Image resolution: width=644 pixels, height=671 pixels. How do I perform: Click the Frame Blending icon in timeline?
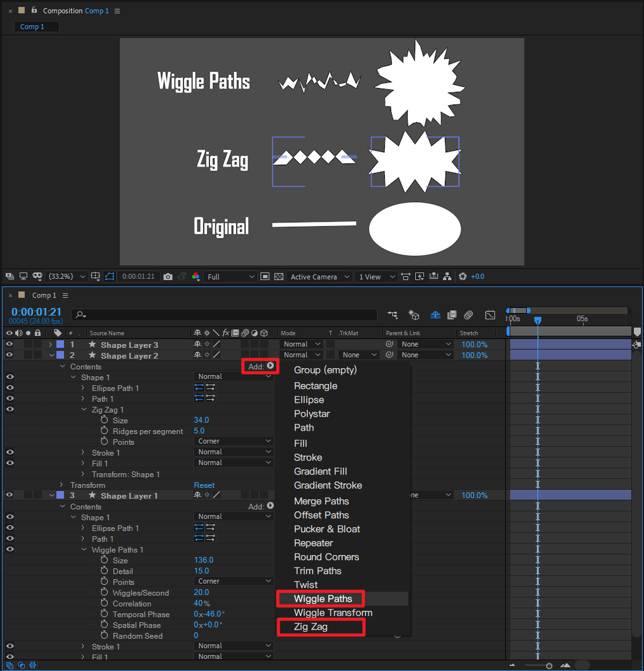pos(452,315)
